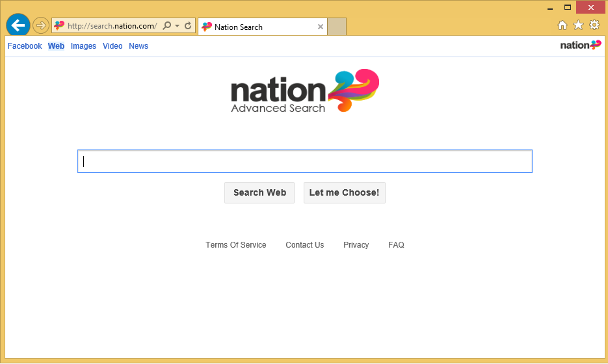Open Favorites with the star icon
This screenshot has width=608, height=364.
(578, 25)
